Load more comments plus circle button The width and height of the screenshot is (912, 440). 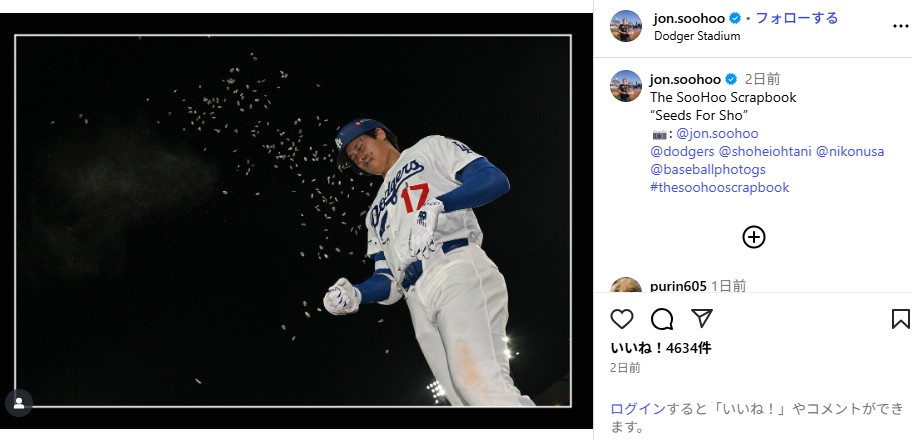tap(754, 237)
